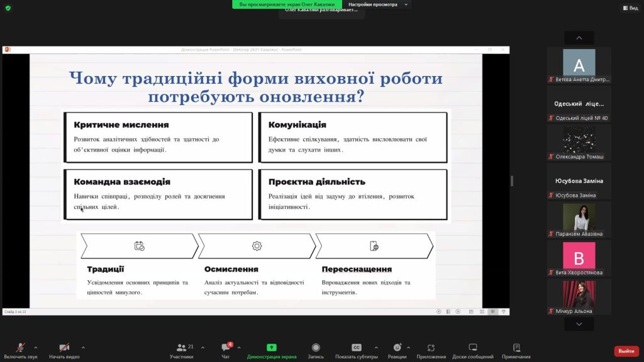Toggle Показать субтитры captions
This screenshot has height=362, width=644.
[x=357, y=348]
